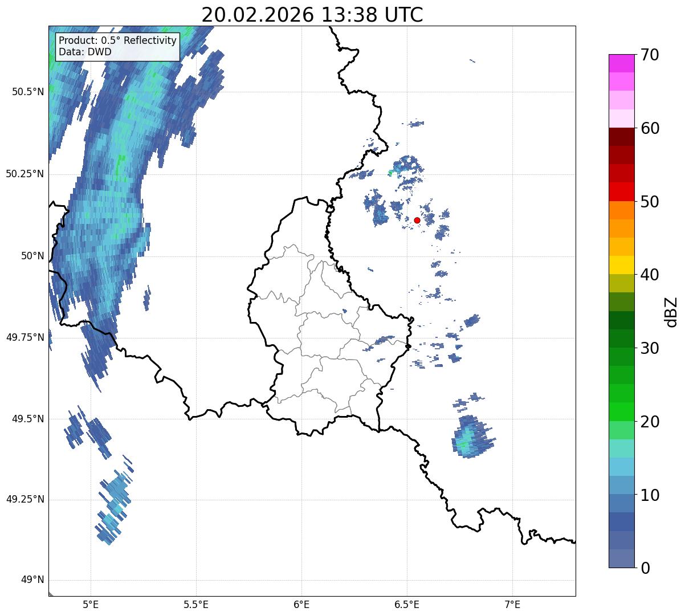Click the "7°E" longitude label
The height and width of the screenshot is (616, 685).
(x=512, y=604)
